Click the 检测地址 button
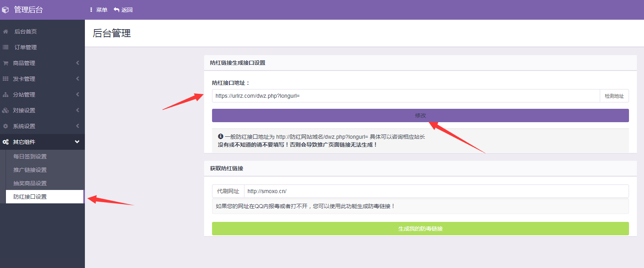Image resolution: width=644 pixels, height=268 pixels. click(614, 96)
